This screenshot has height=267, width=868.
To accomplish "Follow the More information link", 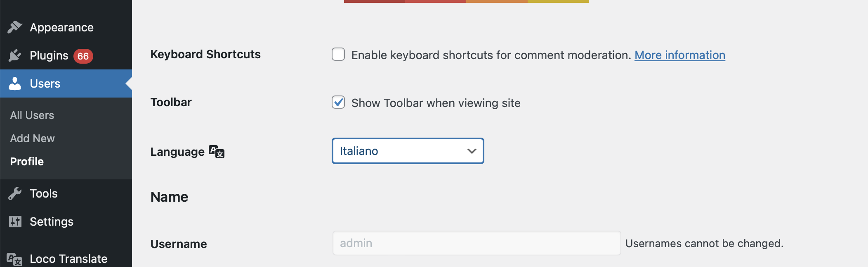I will (x=680, y=55).
